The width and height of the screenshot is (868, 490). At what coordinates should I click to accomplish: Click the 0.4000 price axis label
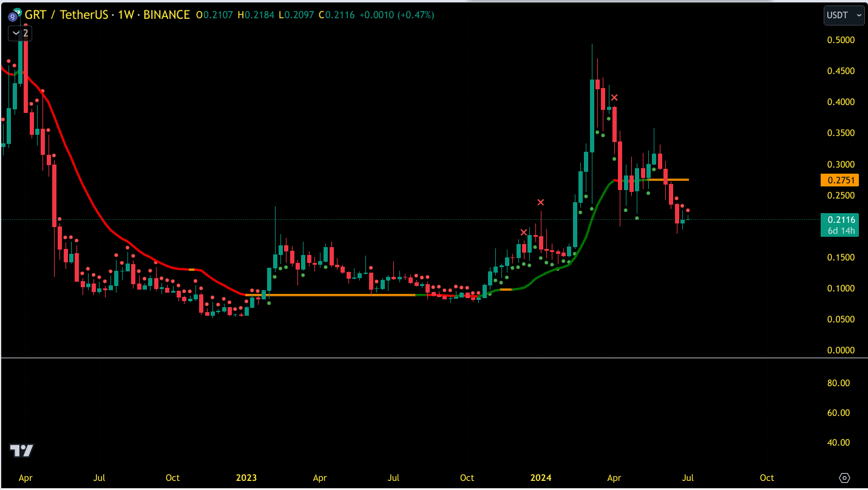pos(841,102)
